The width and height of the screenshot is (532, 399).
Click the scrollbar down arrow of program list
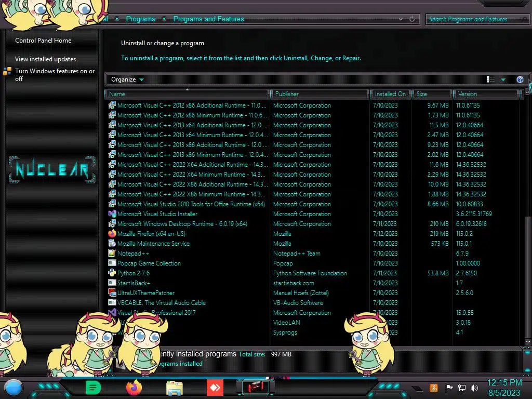click(528, 342)
